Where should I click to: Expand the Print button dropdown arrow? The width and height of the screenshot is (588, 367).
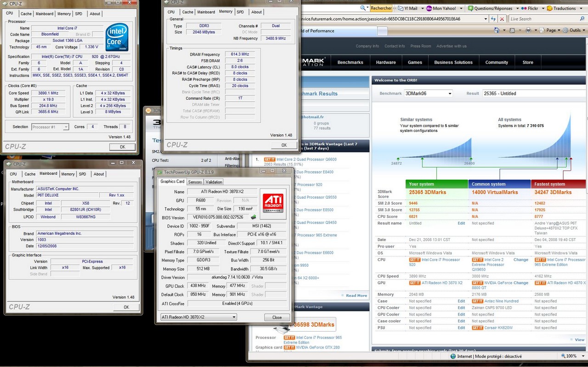535,30
